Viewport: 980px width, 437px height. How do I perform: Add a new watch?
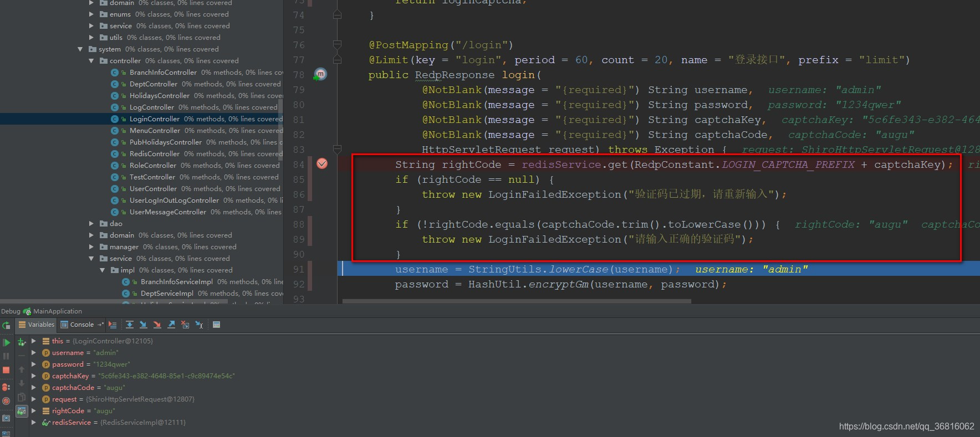[22, 342]
